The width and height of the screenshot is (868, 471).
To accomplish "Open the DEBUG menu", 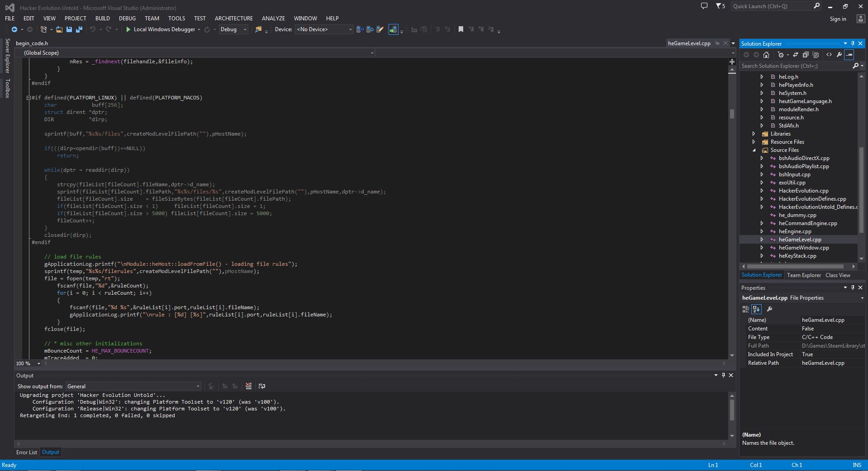I will [127, 19].
